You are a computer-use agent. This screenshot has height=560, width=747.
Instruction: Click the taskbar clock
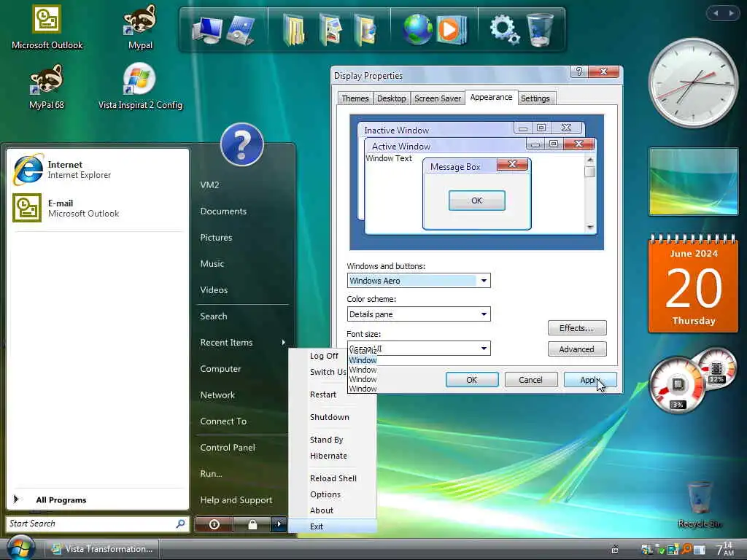(x=725, y=550)
